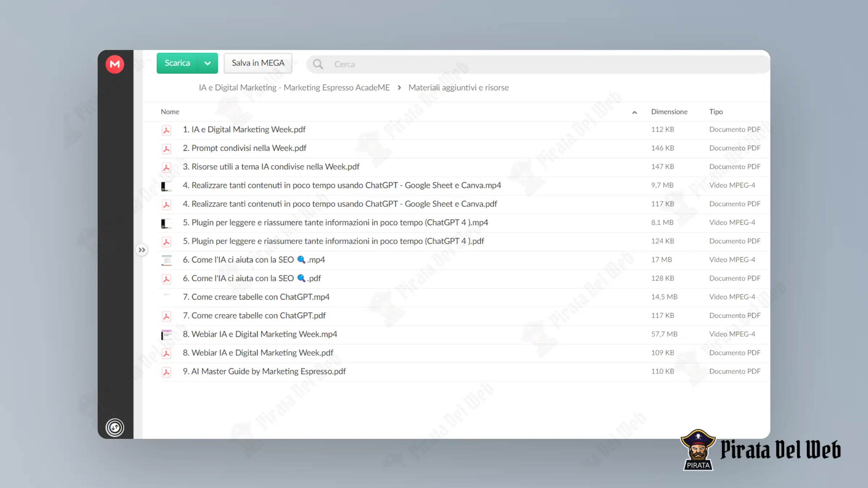Screen dimensions: 868x488
Task: Click PDF icon of 8. Webiar IA pdf
Action: 166,354
